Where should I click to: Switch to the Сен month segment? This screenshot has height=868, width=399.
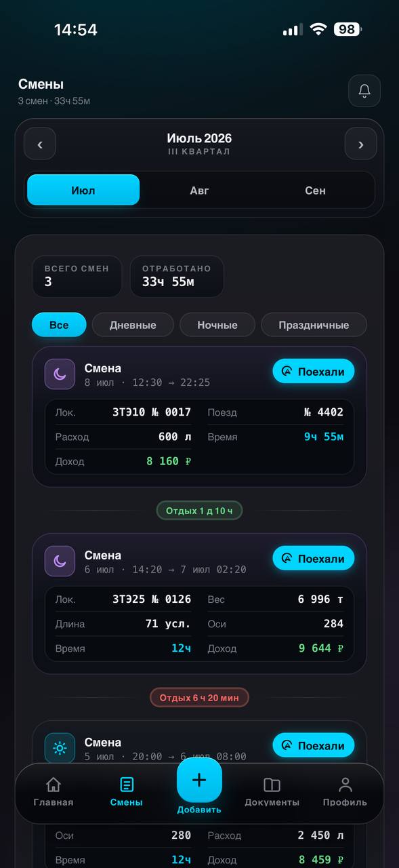pos(315,190)
